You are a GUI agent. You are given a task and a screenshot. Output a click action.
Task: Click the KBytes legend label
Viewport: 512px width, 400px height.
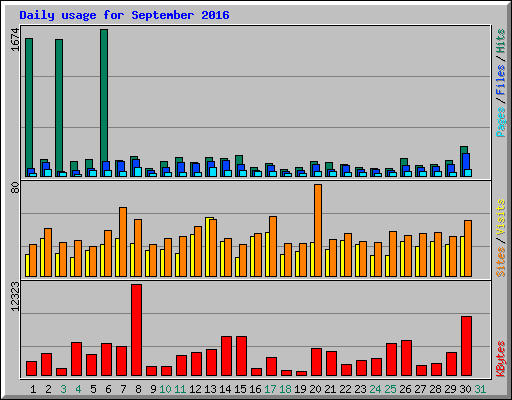tap(501, 359)
